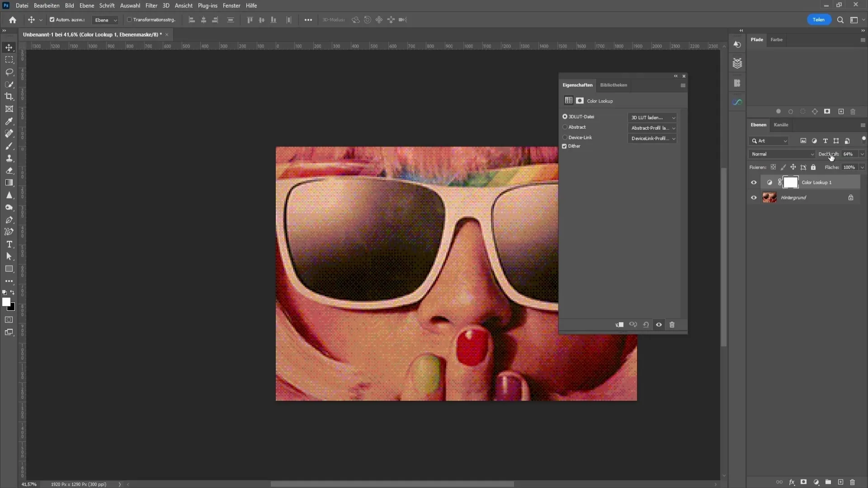Open the Ebene menu
The image size is (868, 488).
(86, 5)
